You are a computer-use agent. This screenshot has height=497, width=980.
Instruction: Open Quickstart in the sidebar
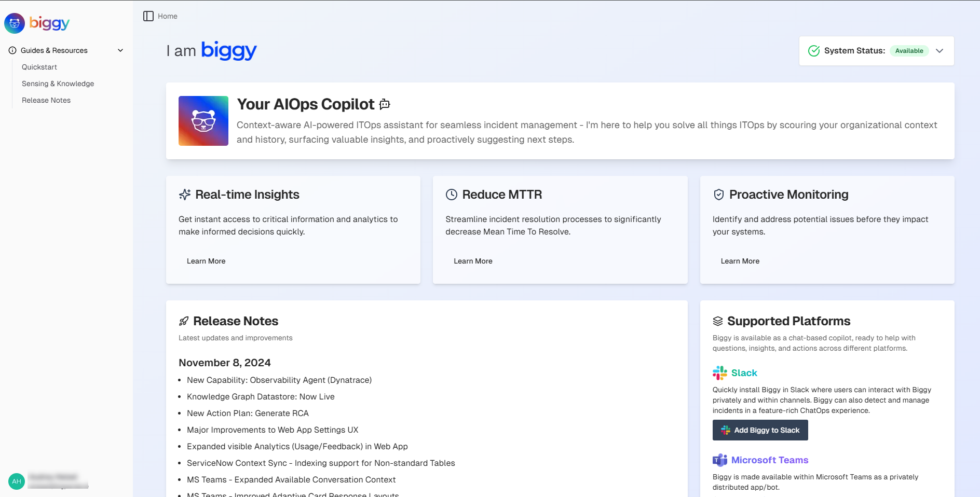[39, 67]
